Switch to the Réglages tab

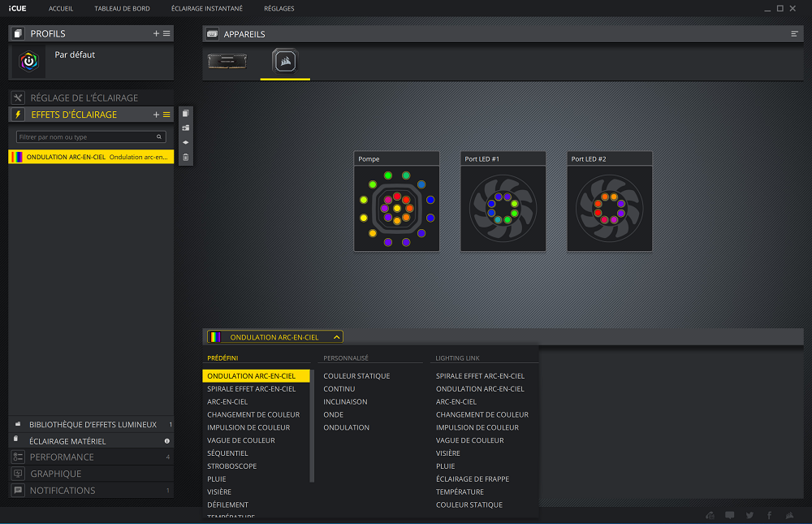click(x=279, y=8)
